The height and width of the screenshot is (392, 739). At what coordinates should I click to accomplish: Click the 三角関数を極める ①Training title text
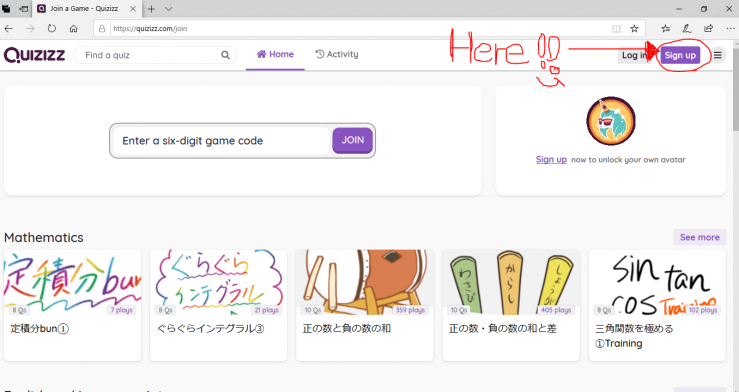(634, 335)
